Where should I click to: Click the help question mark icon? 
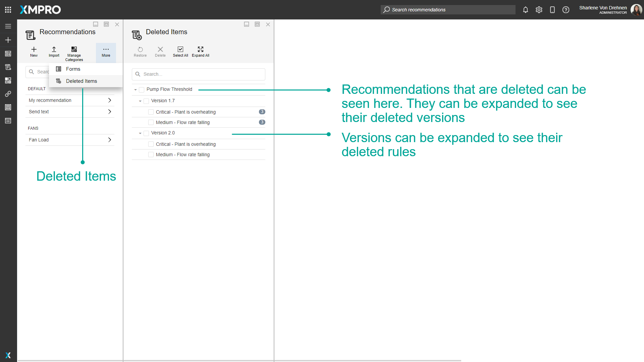tap(566, 10)
